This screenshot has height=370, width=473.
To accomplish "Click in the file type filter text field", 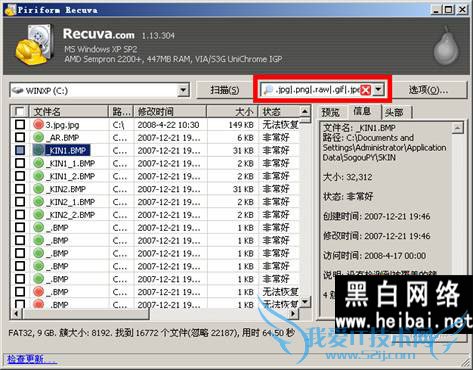I will click(317, 90).
